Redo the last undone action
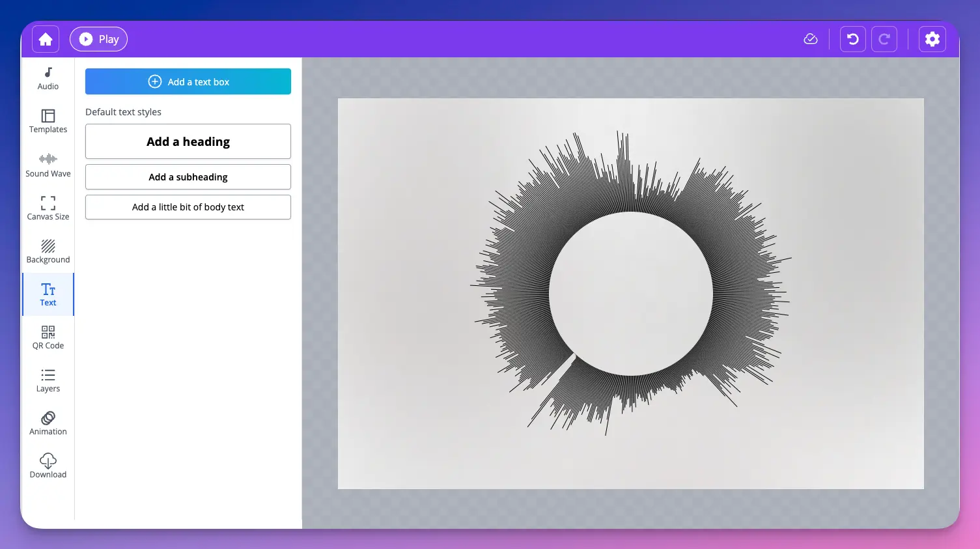The image size is (980, 549). pos(884,39)
